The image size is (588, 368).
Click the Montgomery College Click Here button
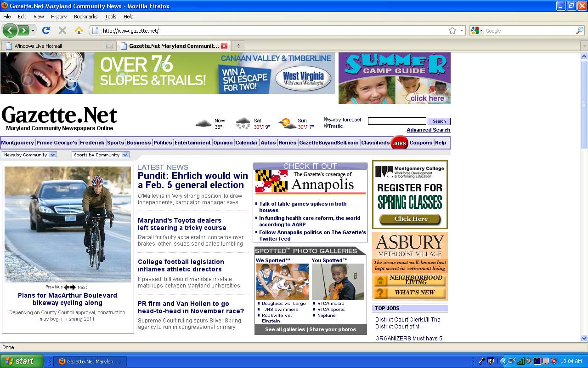[x=410, y=219]
